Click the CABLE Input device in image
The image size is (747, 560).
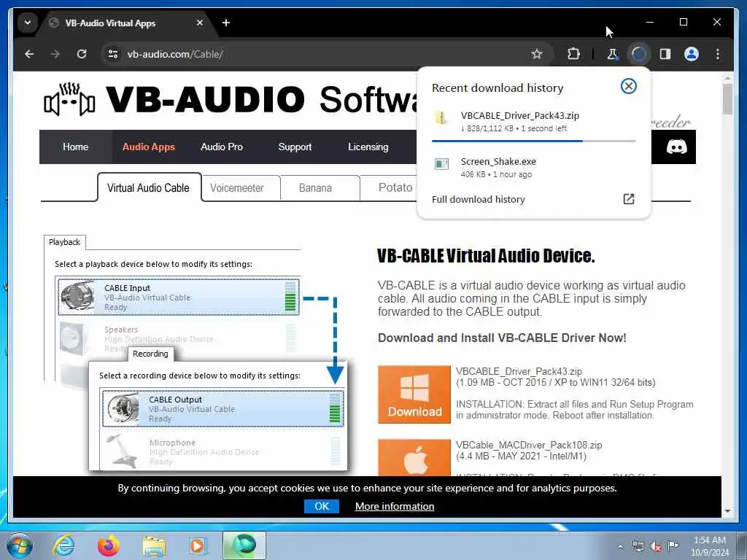pyautogui.click(x=179, y=297)
